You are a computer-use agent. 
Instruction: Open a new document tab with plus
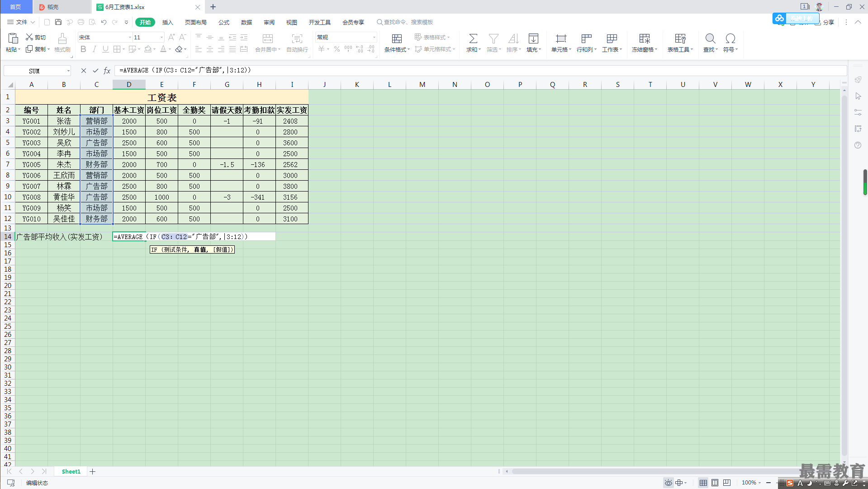(x=213, y=7)
